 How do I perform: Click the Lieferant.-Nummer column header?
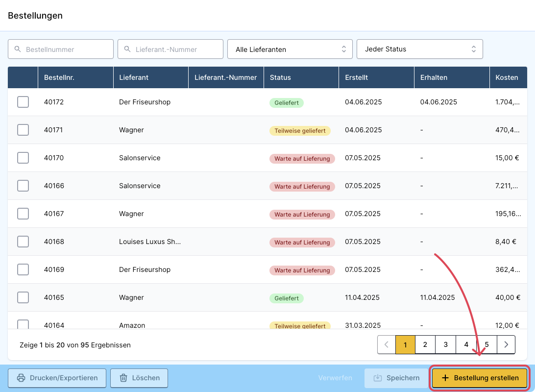click(x=226, y=77)
